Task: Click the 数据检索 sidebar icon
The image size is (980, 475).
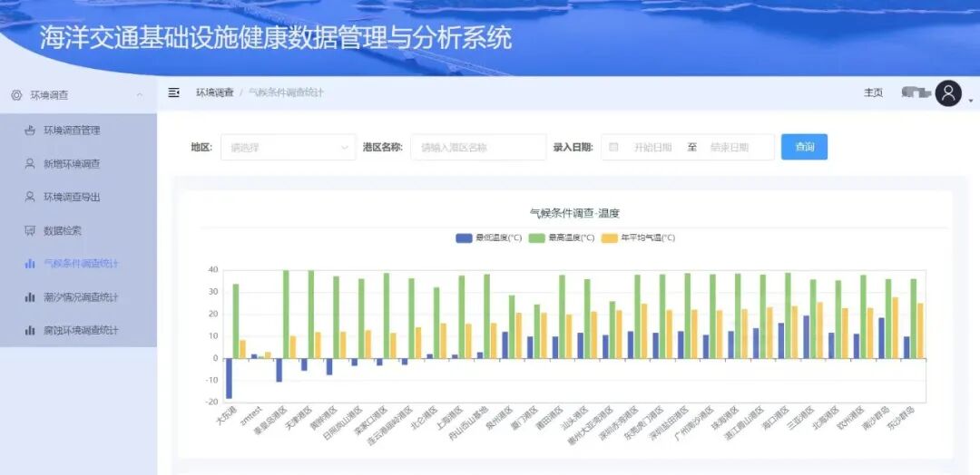Action: [29, 230]
